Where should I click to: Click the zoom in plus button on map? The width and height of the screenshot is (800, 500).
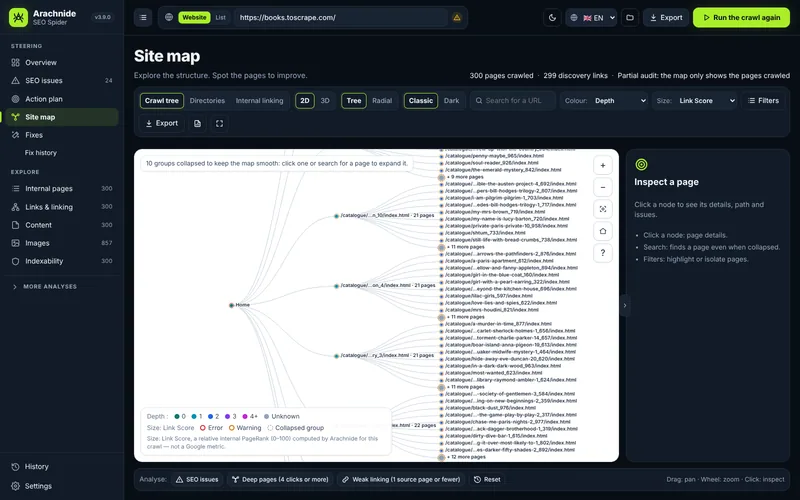click(x=603, y=165)
